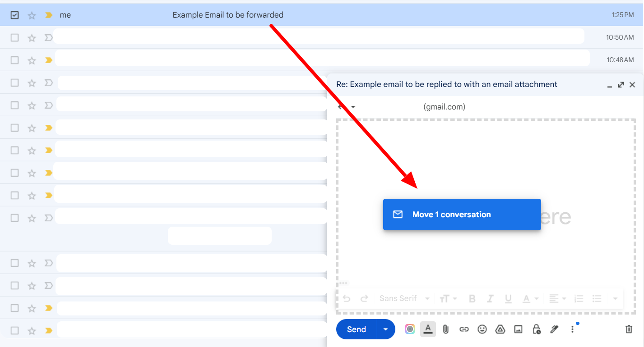
Task: Insert a bulleted list in the reply
Action: pos(597,298)
